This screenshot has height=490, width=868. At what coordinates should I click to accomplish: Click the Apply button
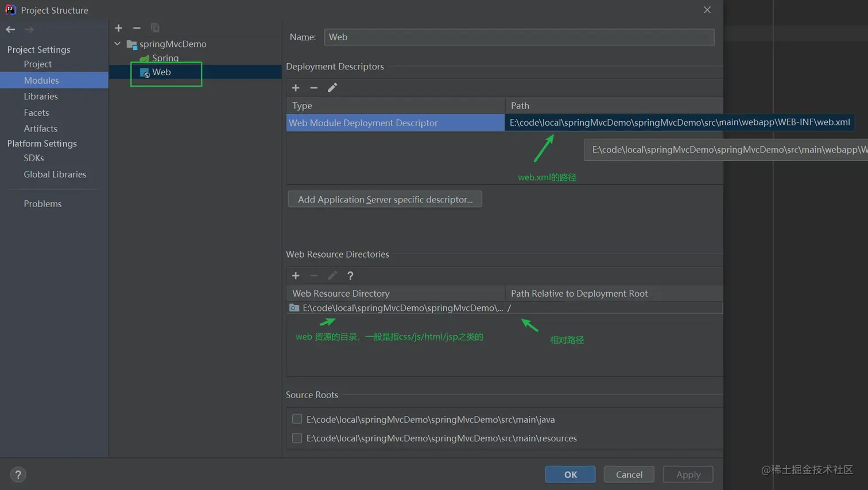(688, 475)
